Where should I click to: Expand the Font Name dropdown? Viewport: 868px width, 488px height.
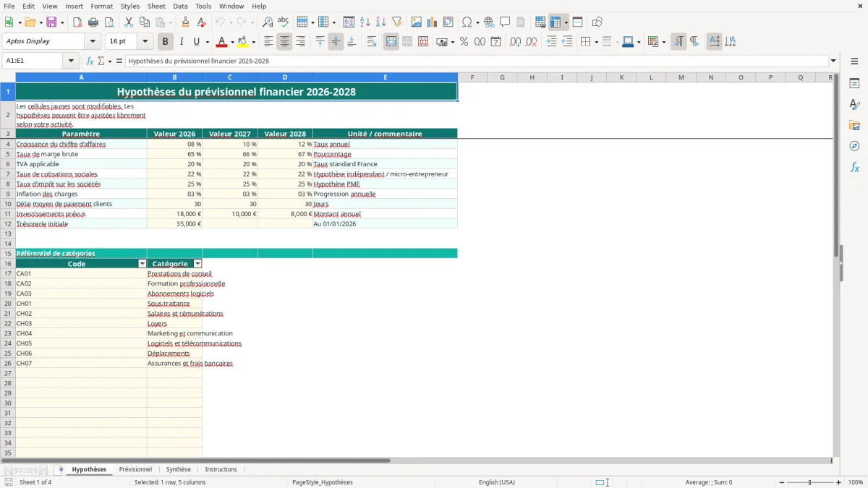pyautogui.click(x=93, y=42)
